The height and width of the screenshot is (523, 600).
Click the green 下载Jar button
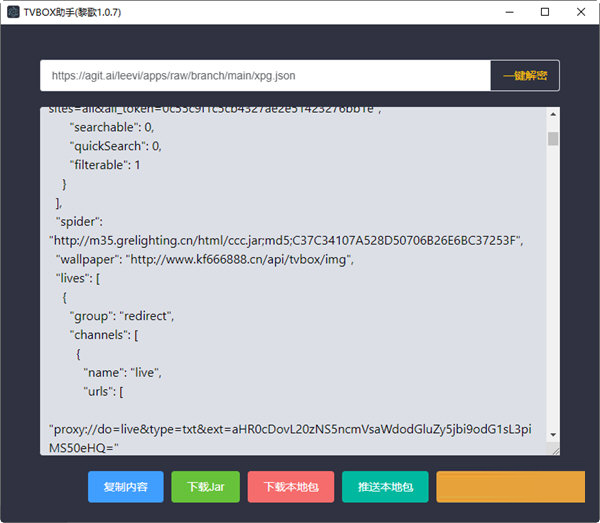tap(205, 487)
